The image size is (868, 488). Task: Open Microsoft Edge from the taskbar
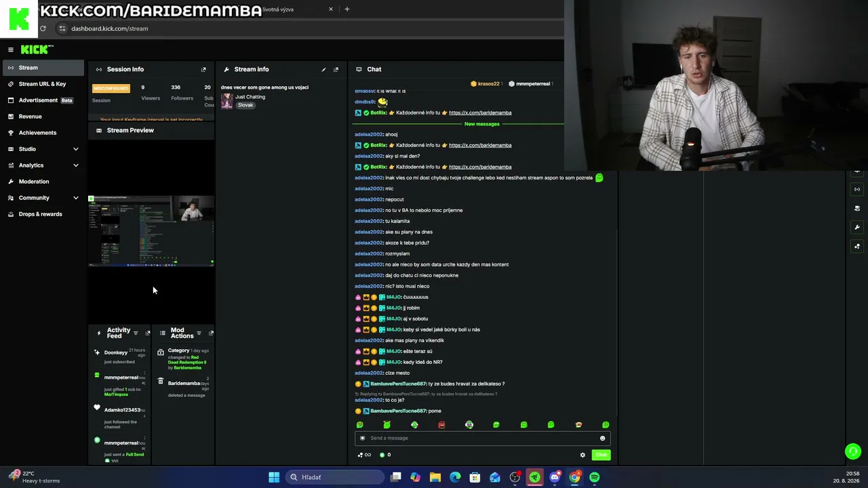(455, 477)
